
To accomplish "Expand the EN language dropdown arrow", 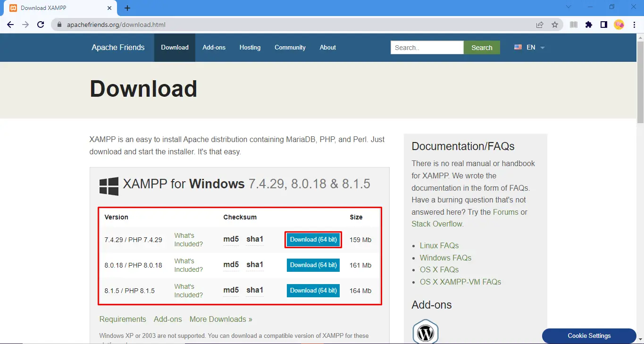I will 542,48.
